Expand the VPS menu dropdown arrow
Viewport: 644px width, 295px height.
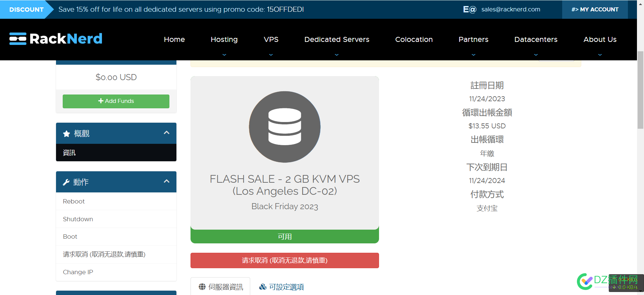[x=271, y=55]
